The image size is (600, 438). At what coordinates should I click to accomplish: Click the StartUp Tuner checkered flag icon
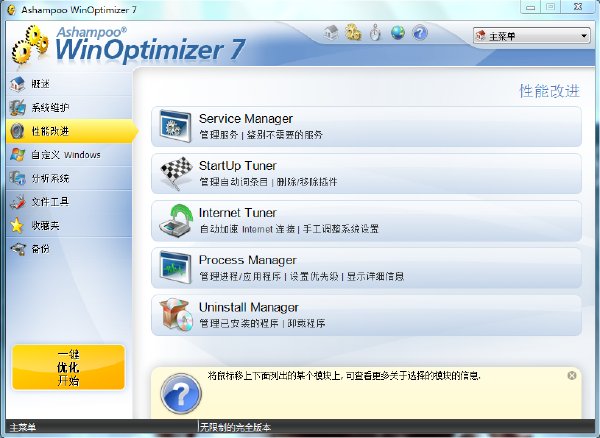coord(176,173)
